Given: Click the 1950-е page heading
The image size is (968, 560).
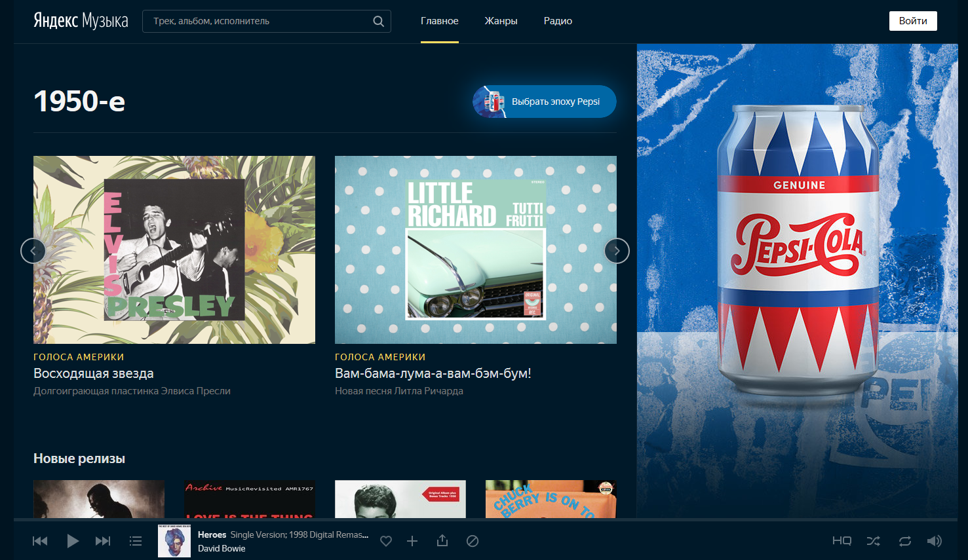Looking at the screenshot, I should point(79,102).
